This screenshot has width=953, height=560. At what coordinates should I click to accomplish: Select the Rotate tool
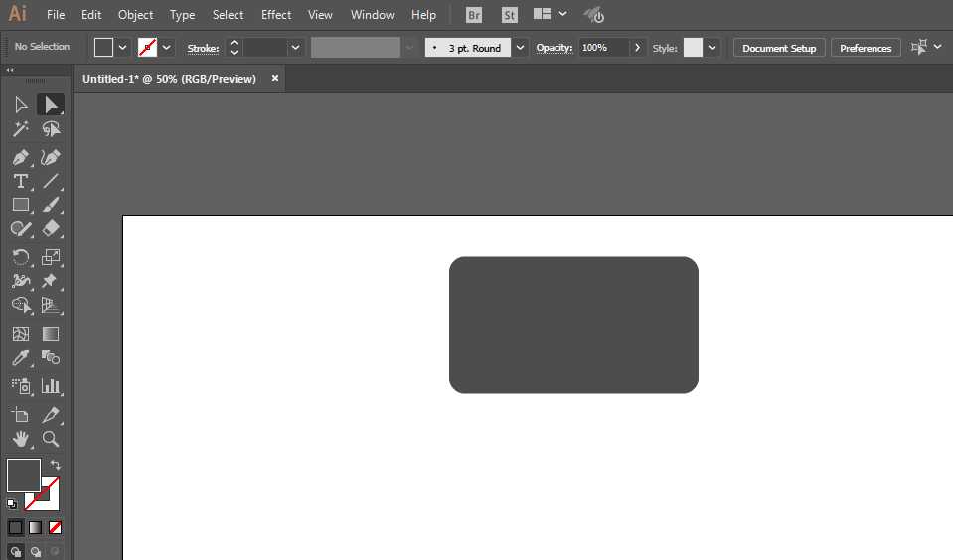(21, 257)
